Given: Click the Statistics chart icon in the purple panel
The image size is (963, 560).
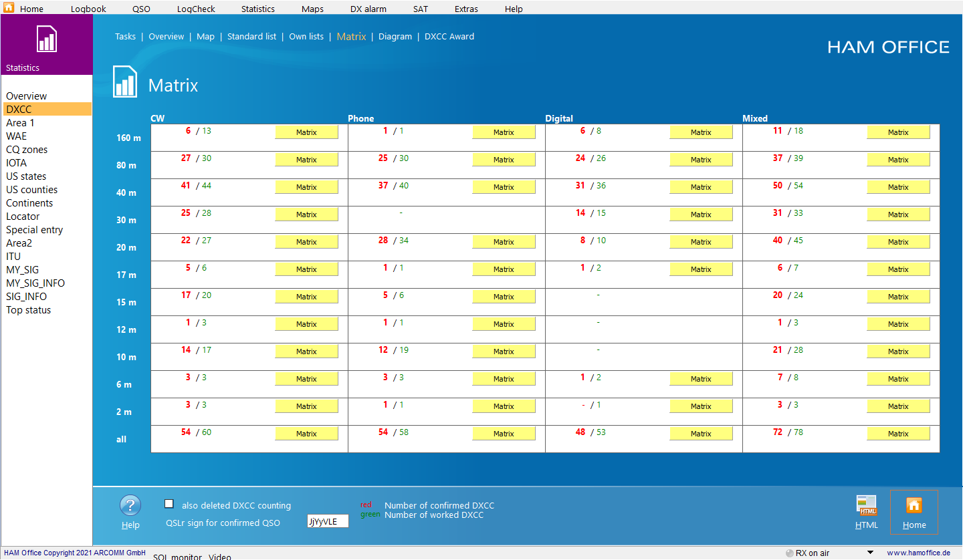Looking at the screenshot, I should tap(46, 39).
